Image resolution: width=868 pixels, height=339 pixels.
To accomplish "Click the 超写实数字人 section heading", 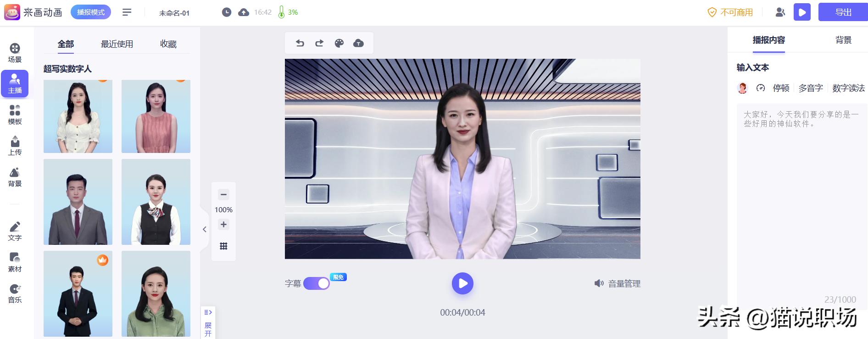I will (67, 69).
